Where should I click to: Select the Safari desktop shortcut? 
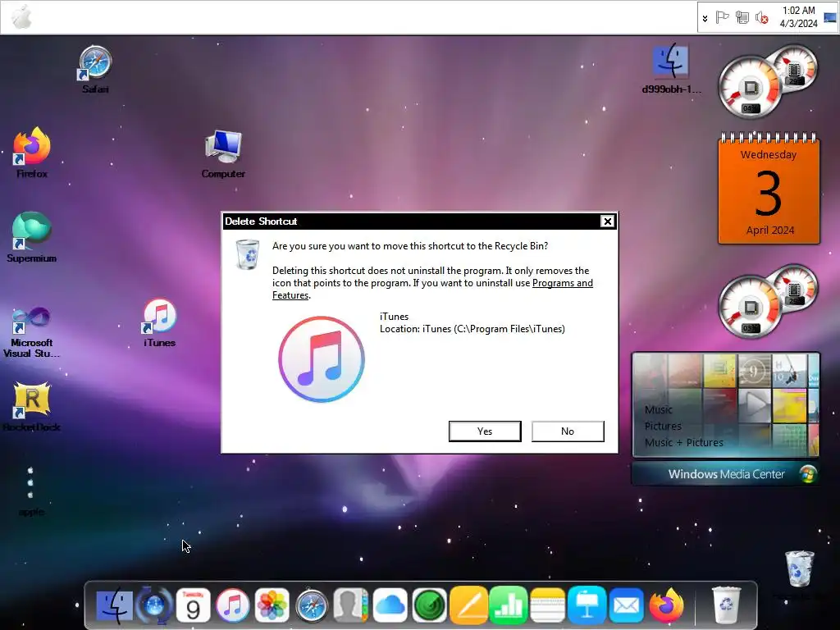pos(95,70)
